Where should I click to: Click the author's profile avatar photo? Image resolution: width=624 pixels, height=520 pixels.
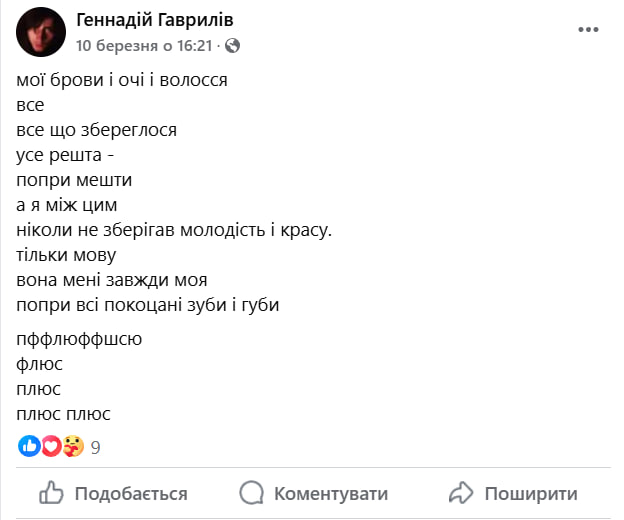42,32
